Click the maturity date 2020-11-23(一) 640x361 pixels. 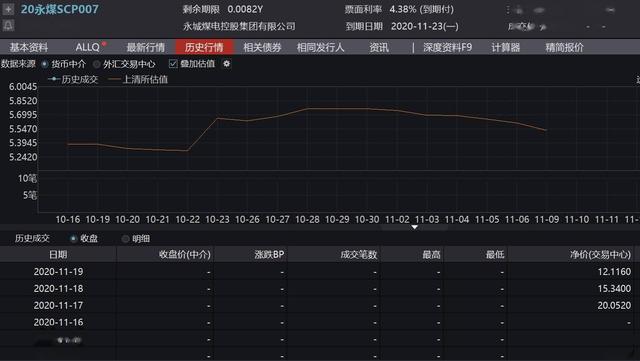pyautogui.click(x=425, y=27)
